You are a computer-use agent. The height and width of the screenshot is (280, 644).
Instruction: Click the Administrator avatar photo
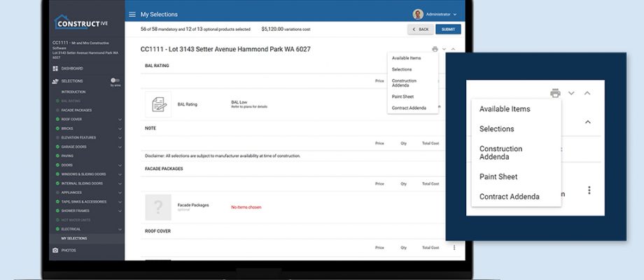click(x=418, y=15)
